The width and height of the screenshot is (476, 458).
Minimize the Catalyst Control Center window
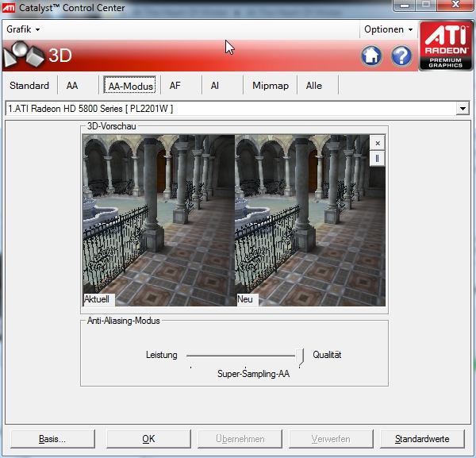pyautogui.click(x=404, y=6)
